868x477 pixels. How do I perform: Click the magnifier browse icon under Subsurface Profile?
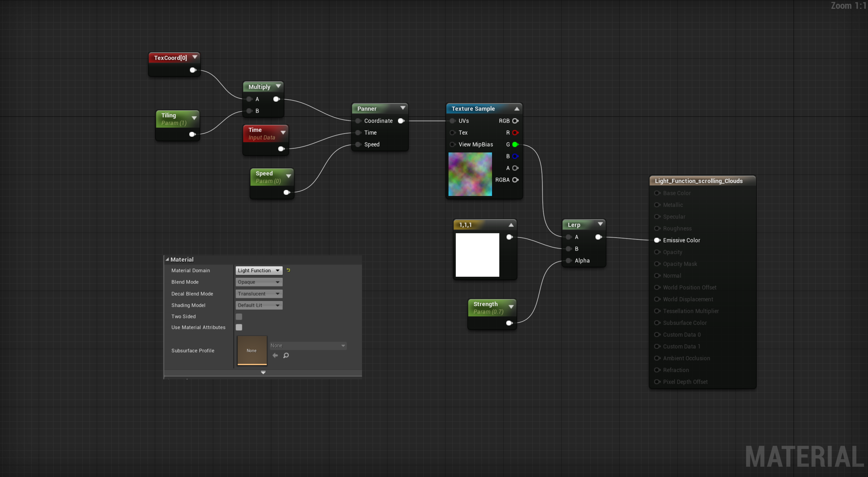pos(286,355)
